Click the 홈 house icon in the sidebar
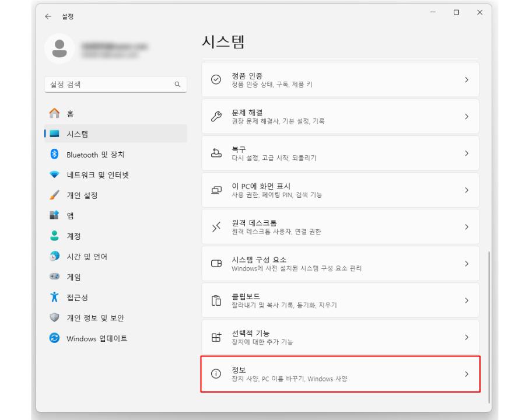The height and width of the screenshot is (420, 529). coord(54,113)
